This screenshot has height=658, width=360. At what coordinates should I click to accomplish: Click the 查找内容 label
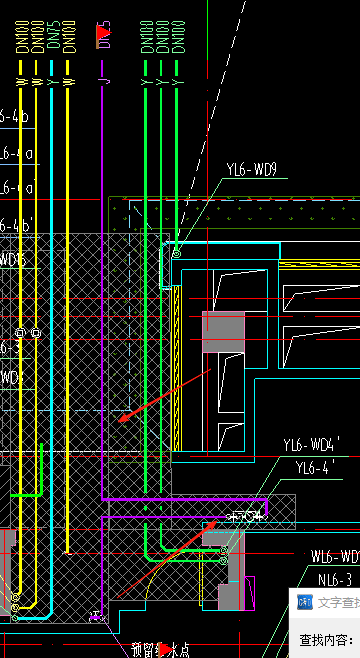point(326,640)
